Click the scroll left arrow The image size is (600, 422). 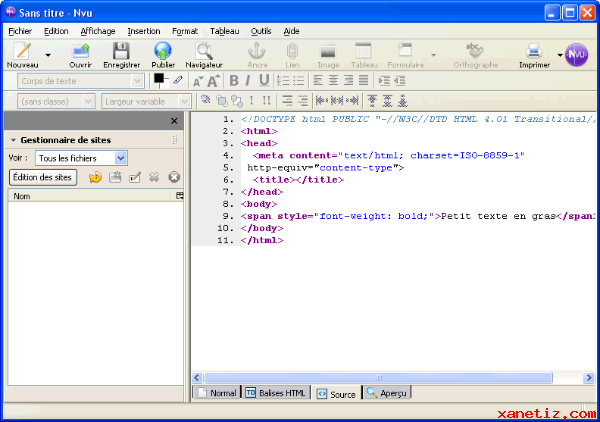(197, 378)
